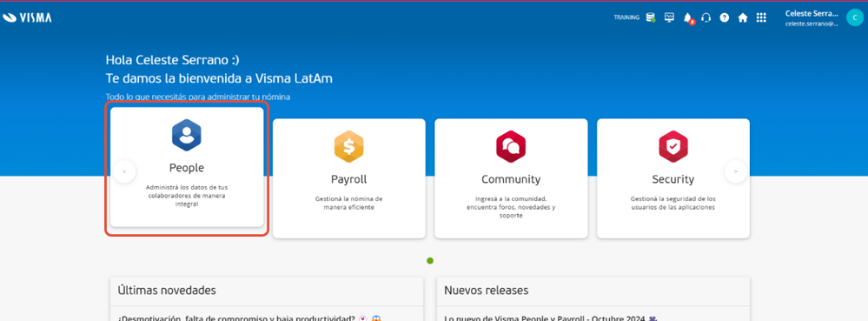
Task: Click the Nuevos releases heading
Action: click(486, 290)
